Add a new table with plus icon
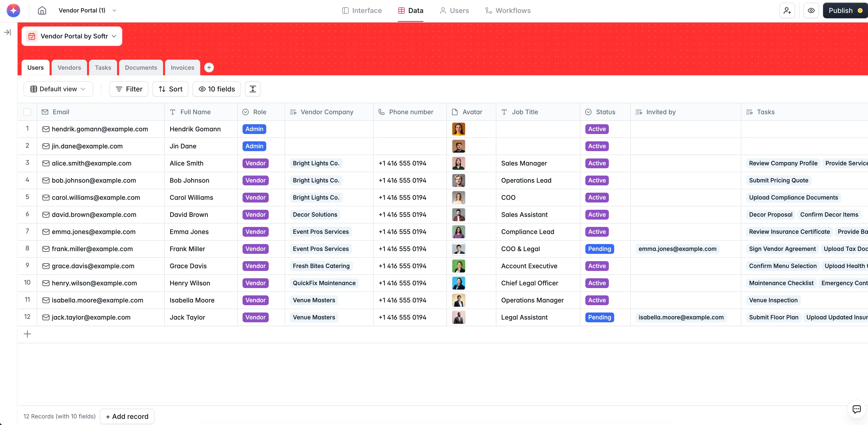 pos(209,67)
